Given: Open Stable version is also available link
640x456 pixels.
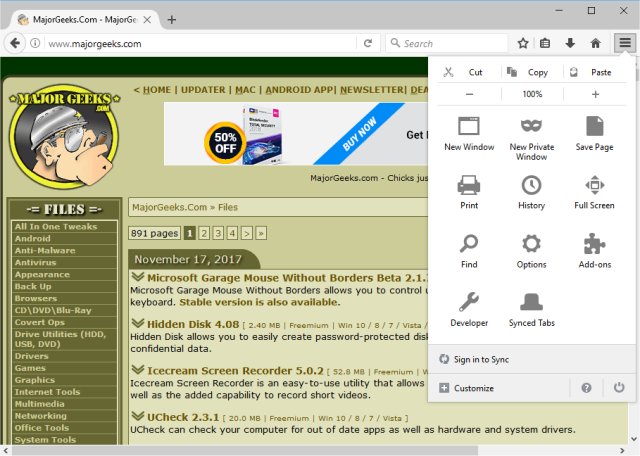Looking at the screenshot, I should click(259, 302).
